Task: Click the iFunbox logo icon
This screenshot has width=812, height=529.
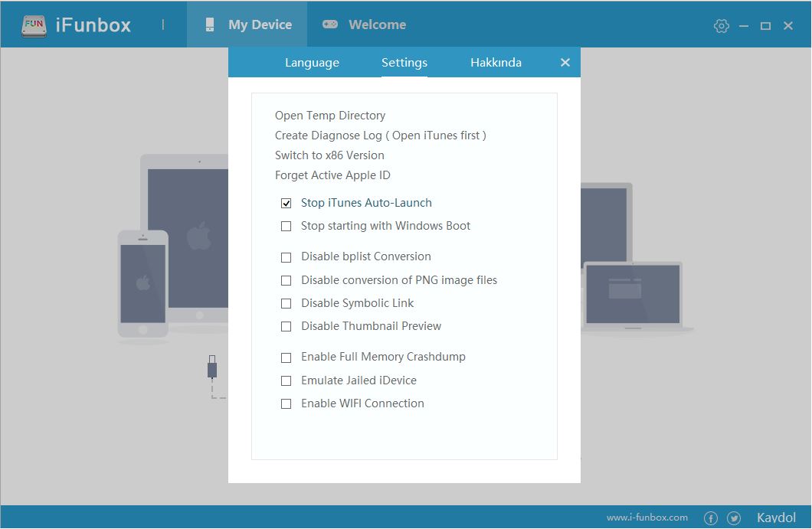Action: tap(34, 24)
